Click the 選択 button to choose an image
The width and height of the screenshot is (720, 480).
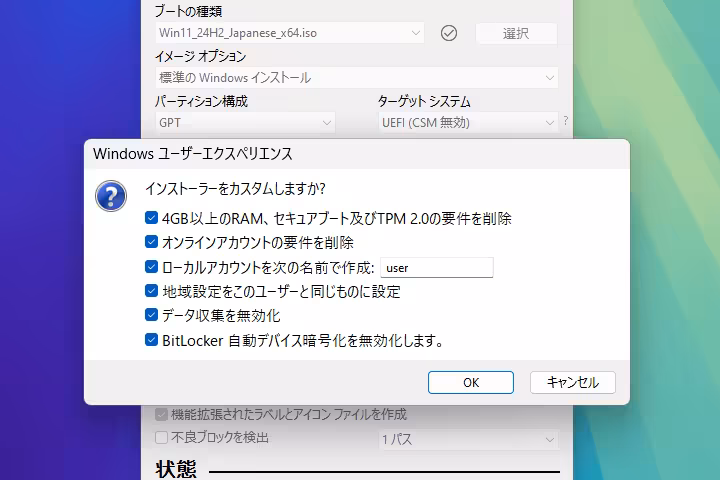516,33
